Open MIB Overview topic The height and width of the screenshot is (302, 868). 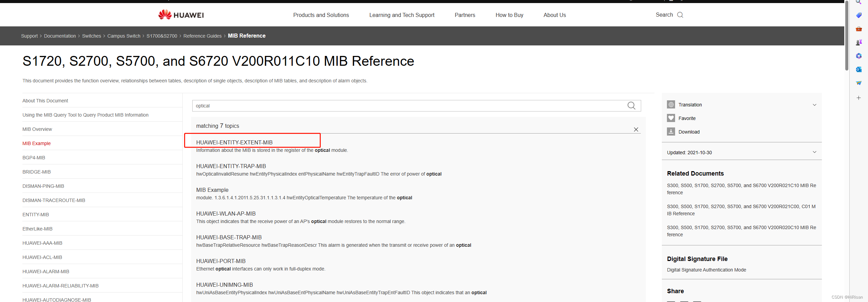37,129
